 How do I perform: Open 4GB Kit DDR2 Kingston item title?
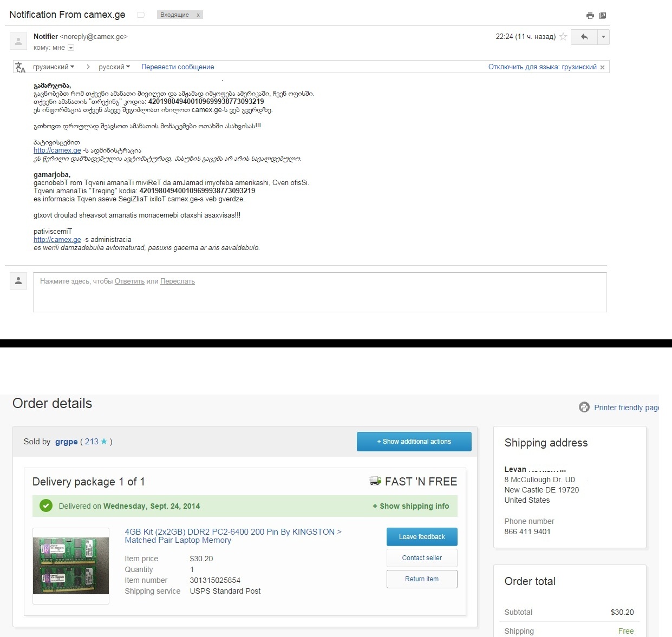point(233,536)
